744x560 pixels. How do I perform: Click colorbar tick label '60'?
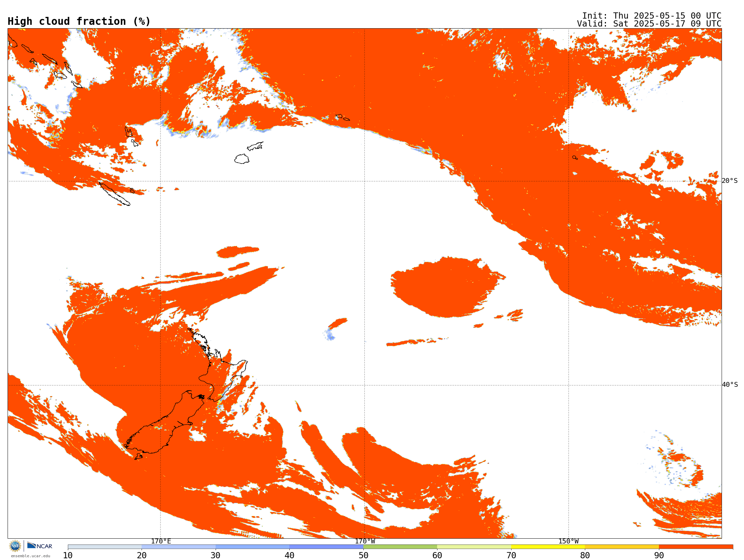point(437,556)
